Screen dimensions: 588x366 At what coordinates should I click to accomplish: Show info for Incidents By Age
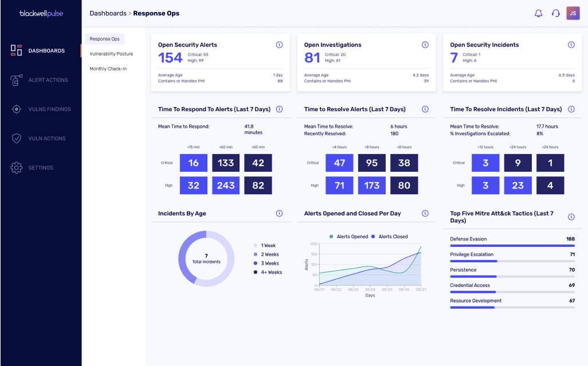pos(279,213)
